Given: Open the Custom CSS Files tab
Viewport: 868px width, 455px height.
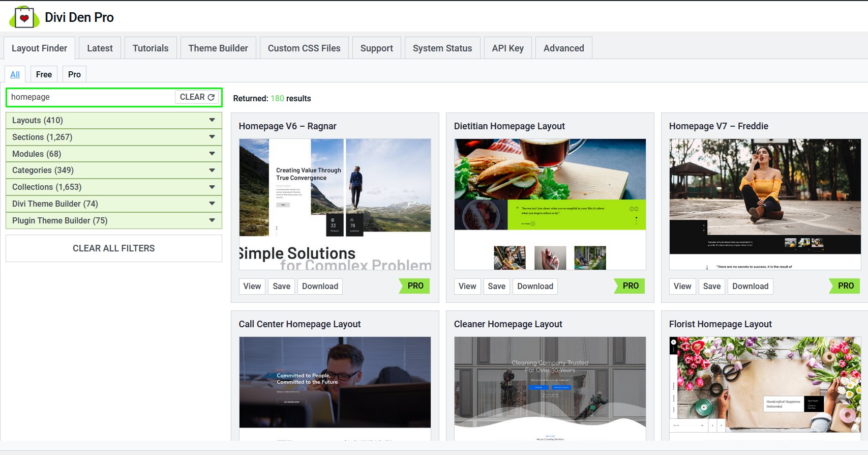Looking at the screenshot, I should (x=304, y=48).
